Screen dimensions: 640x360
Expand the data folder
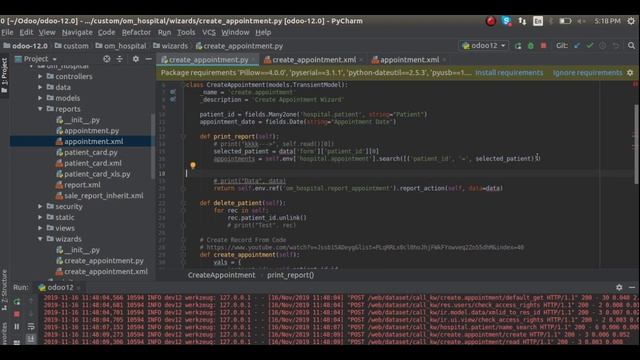tap(40, 87)
